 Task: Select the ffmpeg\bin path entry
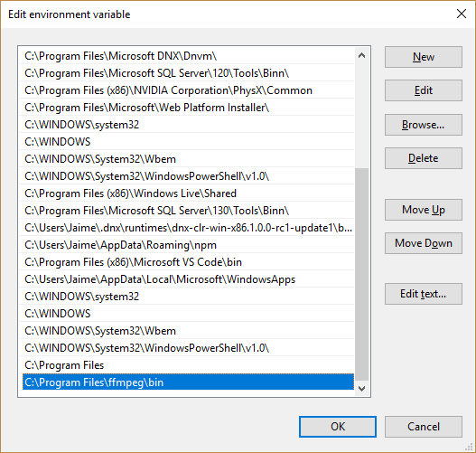tap(188, 382)
